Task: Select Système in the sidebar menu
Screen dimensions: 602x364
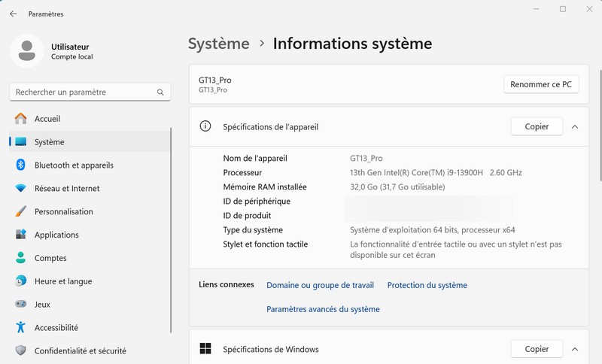Action: (50, 142)
